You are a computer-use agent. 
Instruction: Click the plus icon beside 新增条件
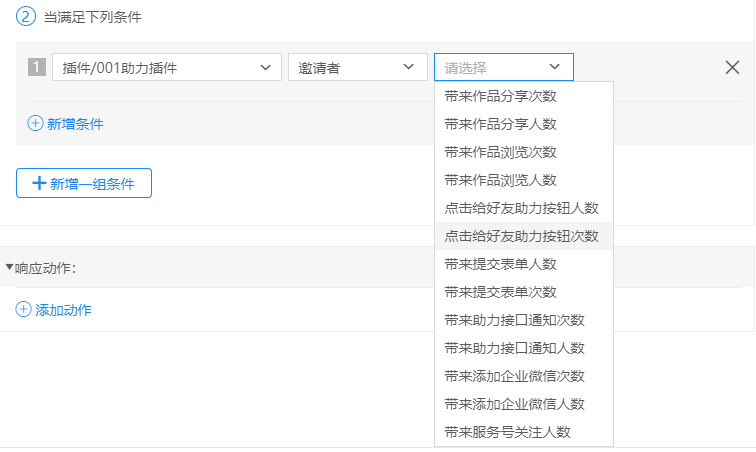tap(35, 123)
